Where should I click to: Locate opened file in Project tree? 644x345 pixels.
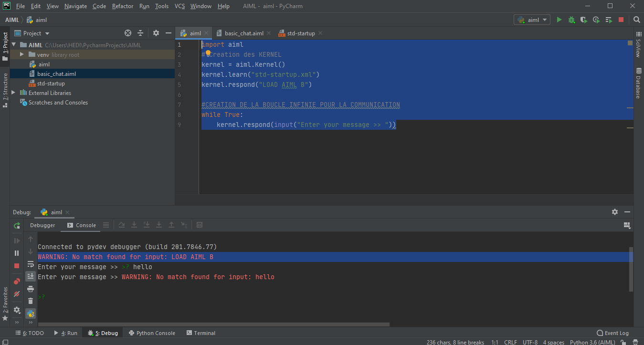click(128, 33)
